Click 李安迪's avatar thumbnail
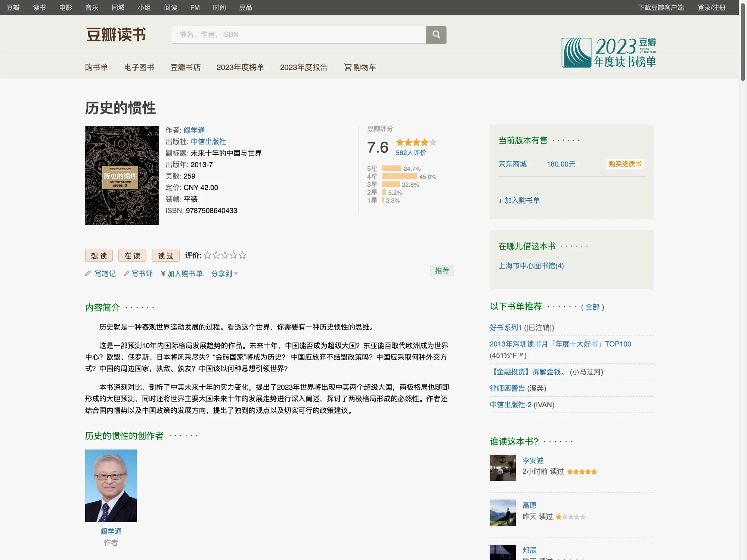This screenshot has width=747, height=560. (x=503, y=468)
